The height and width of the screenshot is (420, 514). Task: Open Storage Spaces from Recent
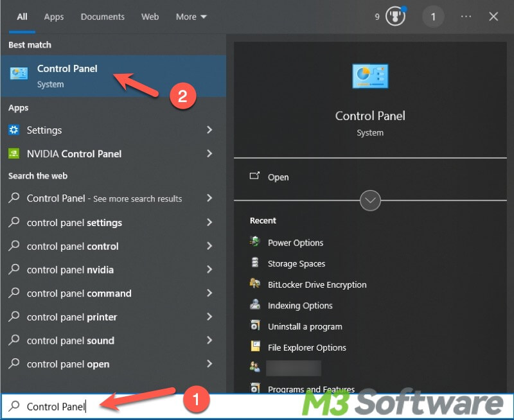pyautogui.click(x=296, y=264)
